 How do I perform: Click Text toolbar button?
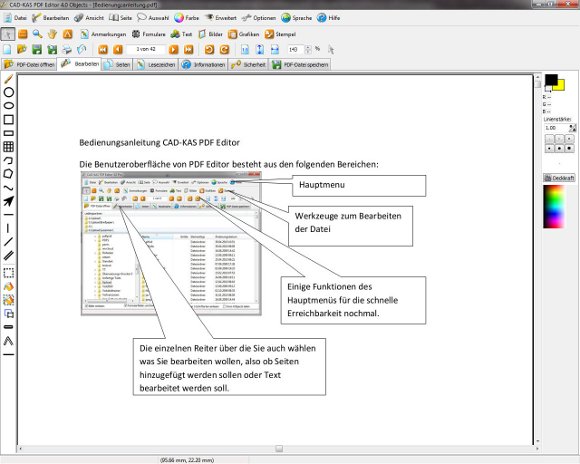(x=181, y=34)
